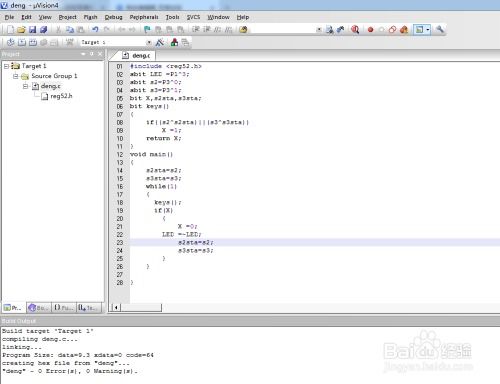Switch to the Templates bottom tab
500x384 pixels.
click(x=88, y=307)
